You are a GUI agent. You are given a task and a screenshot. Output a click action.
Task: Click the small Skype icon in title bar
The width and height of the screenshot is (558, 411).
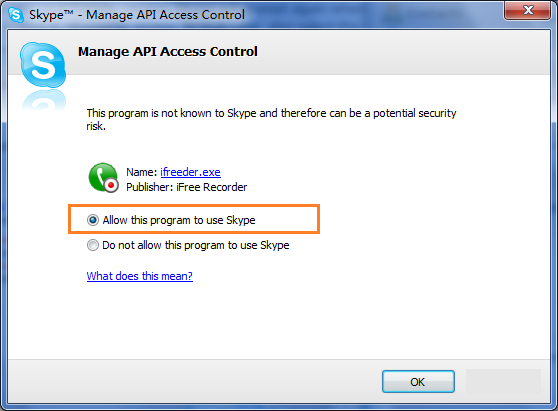click(16, 15)
